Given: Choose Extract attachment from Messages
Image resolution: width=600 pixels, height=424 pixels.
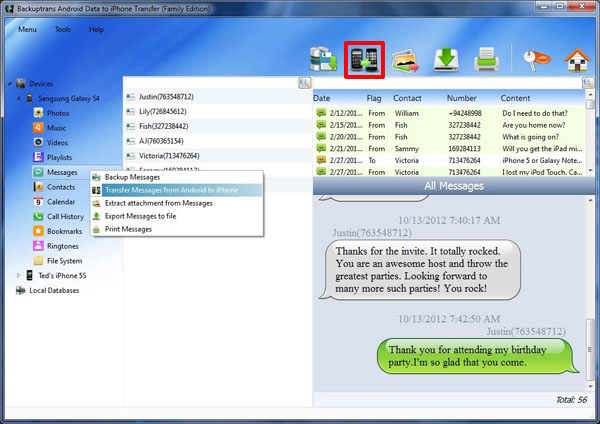Looking at the screenshot, I should coord(177,203).
